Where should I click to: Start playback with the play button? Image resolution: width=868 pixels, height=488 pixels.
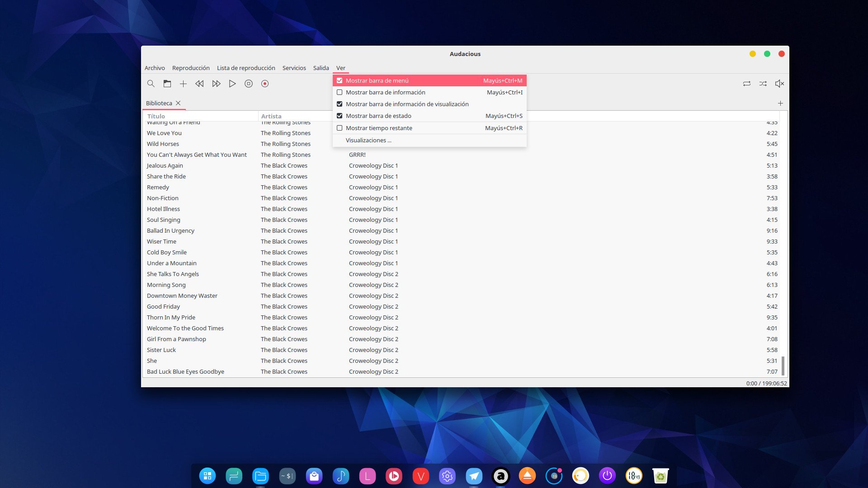(x=232, y=84)
